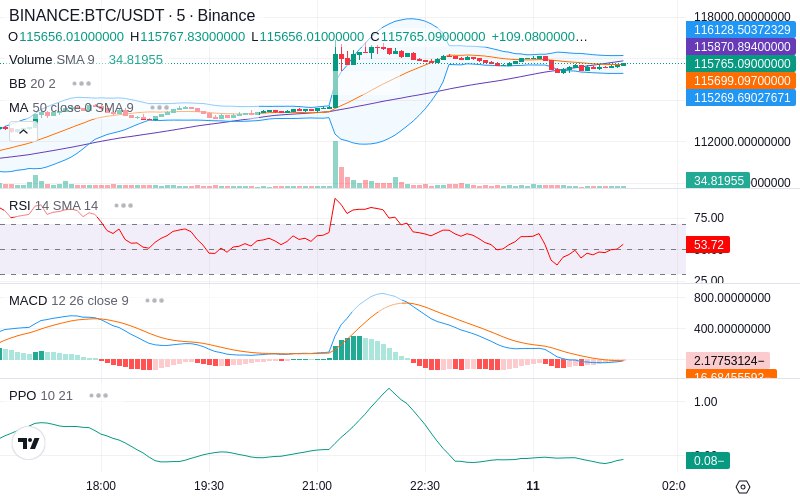Click the 18:00 time axis label
This screenshot has width=800, height=500.
[101, 486]
